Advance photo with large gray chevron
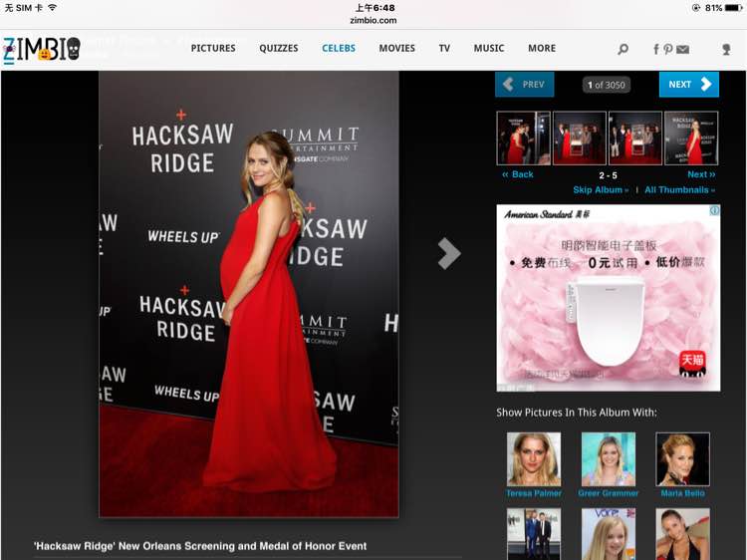The width and height of the screenshot is (747, 560). click(x=449, y=253)
